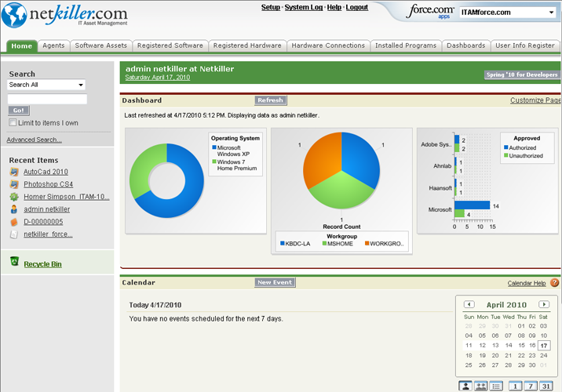Open the calendar list view icon
The image size is (562, 392).
coord(496,386)
